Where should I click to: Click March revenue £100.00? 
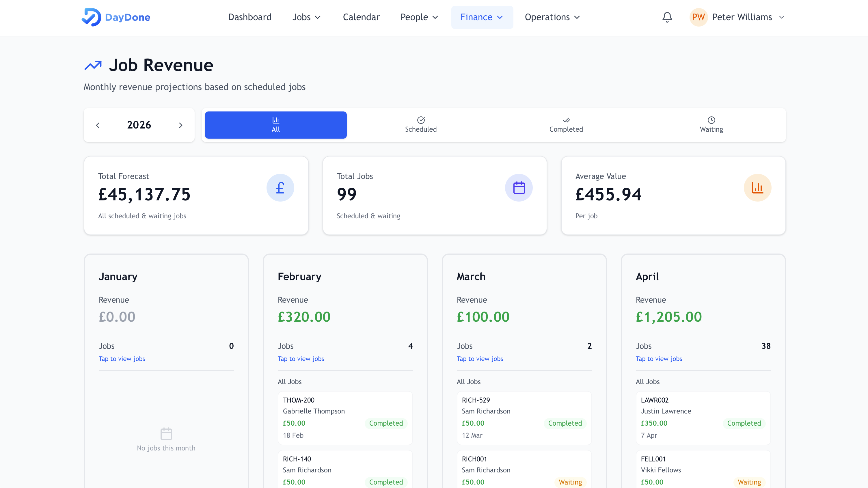483,317
